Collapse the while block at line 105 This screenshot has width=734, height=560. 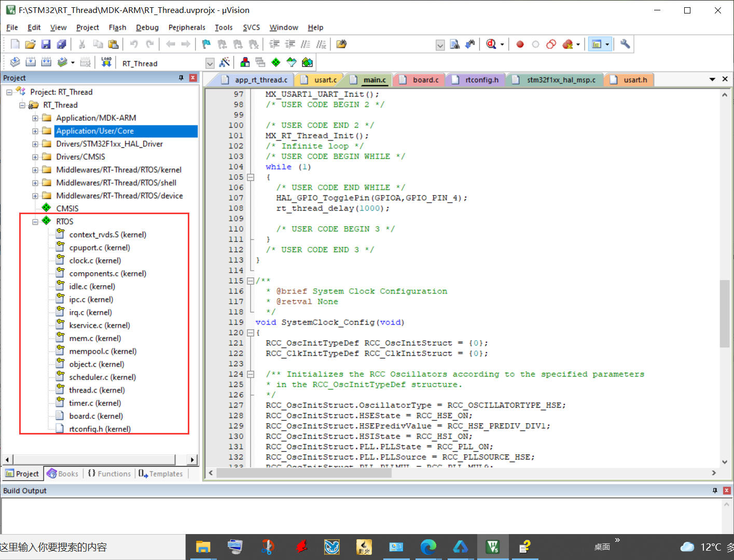click(251, 177)
